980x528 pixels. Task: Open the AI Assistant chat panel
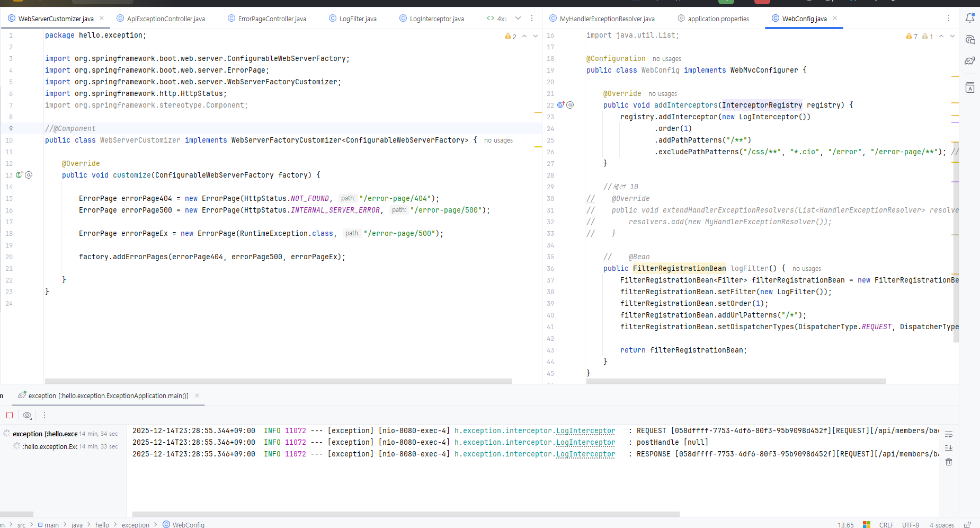(970, 40)
